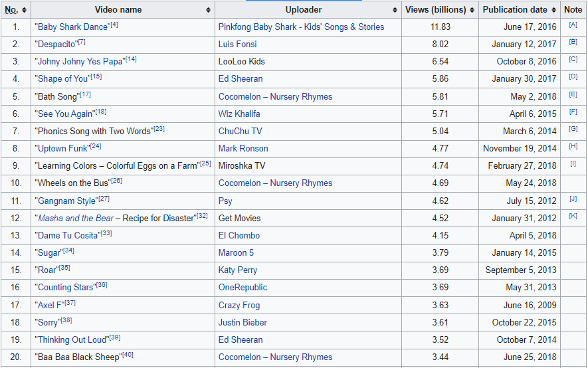The width and height of the screenshot is (588, 368).
Task: Open note [A] in Baby Shark row
Action: (573, 25)
